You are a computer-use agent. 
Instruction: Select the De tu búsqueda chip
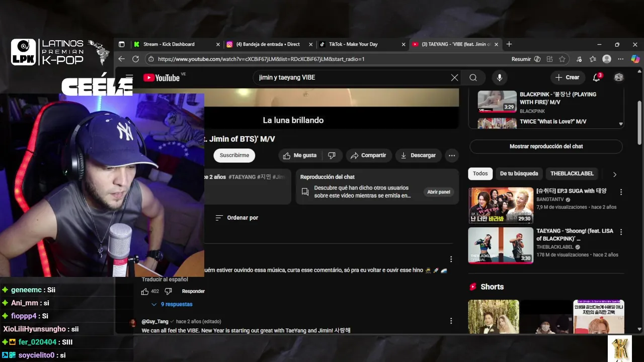(x=519, y=173)
